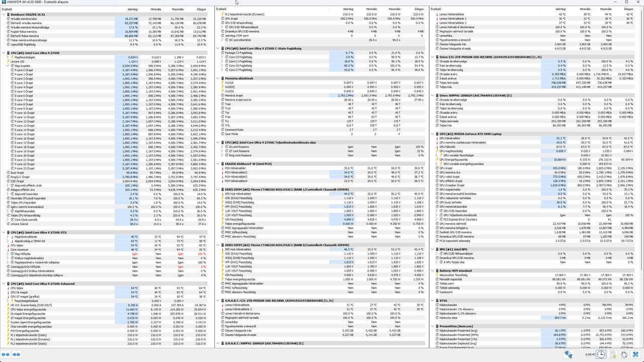Click the thermometer icon beside GPU hőmérséklet
The image size is (644, 362).
pos(438,138)
